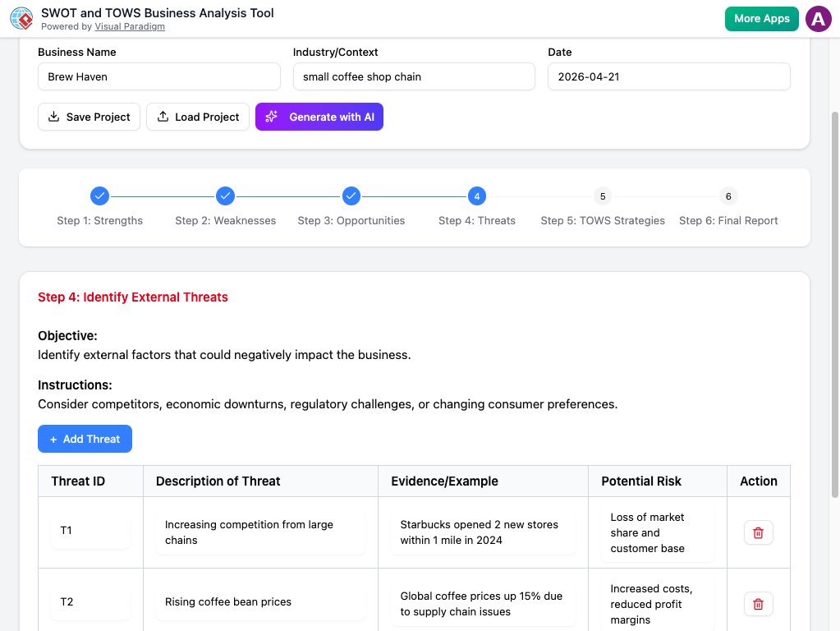This screenshot has height=631, width=840.
Task: Select the Industry/Context input field
Action: click(414, 76)
